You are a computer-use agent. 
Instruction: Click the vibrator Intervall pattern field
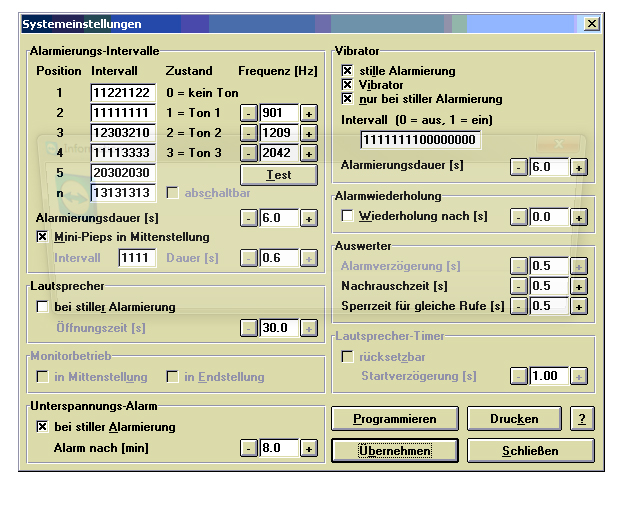coord(420,140)
